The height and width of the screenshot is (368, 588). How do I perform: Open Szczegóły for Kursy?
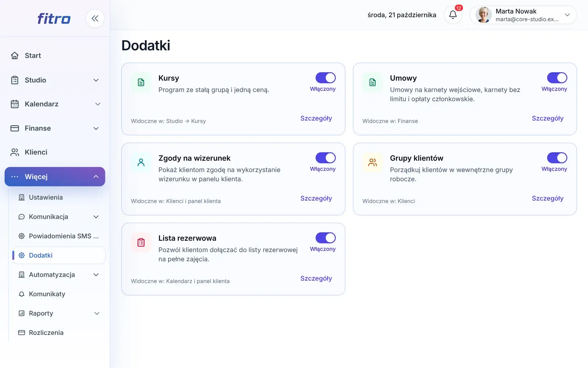[x=316, y=118]
